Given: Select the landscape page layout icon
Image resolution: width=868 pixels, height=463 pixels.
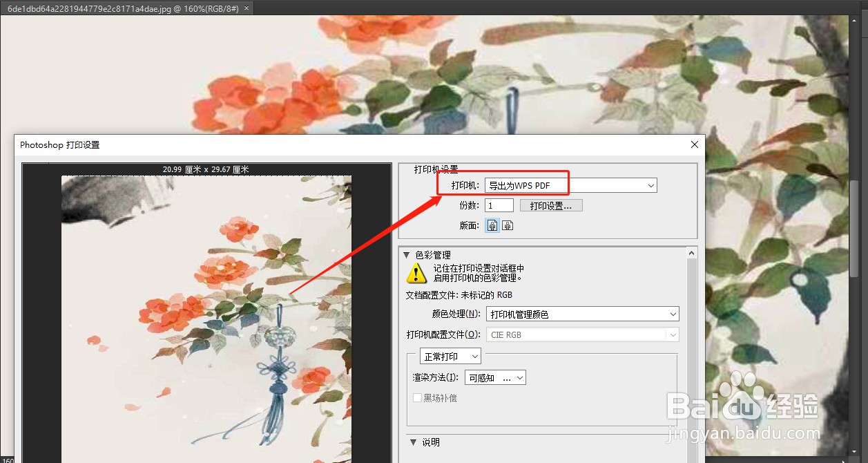Looking at the screenshot, I should click(507, 225).
